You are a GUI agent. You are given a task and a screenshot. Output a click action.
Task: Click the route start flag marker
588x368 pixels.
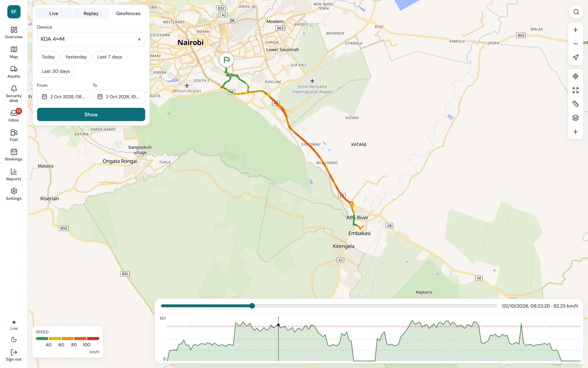click(226, 60)
